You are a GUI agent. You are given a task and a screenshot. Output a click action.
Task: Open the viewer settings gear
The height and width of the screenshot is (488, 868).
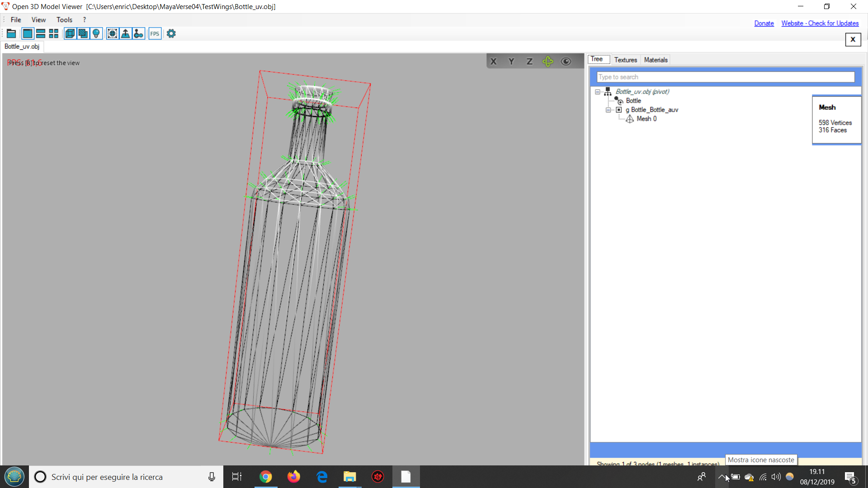tap(171, 33)
